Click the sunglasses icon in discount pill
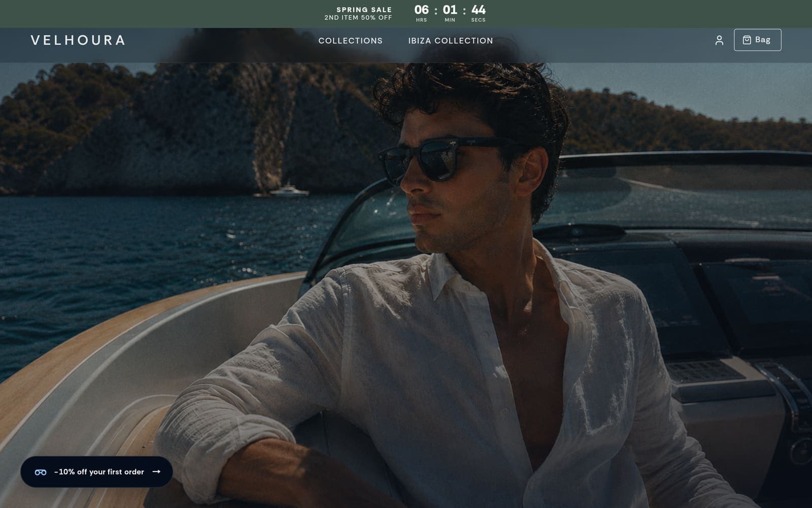812x508 pixels. [41, 472]
